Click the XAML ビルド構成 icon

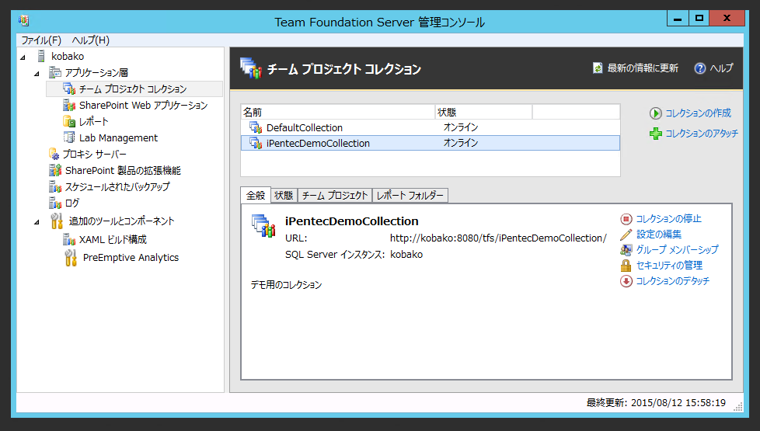(x=69, y=239)
